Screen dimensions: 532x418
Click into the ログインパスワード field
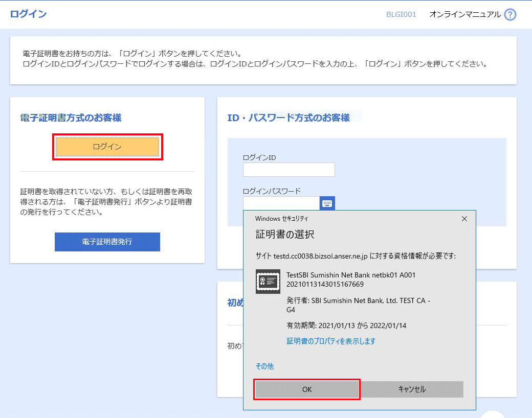[281, 203]
